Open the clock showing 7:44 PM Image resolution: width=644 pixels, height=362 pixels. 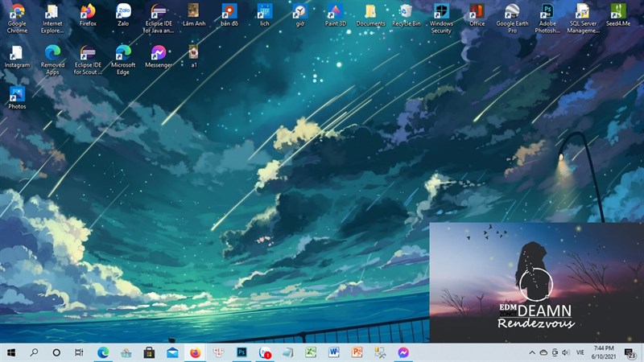tap(604, 352)
